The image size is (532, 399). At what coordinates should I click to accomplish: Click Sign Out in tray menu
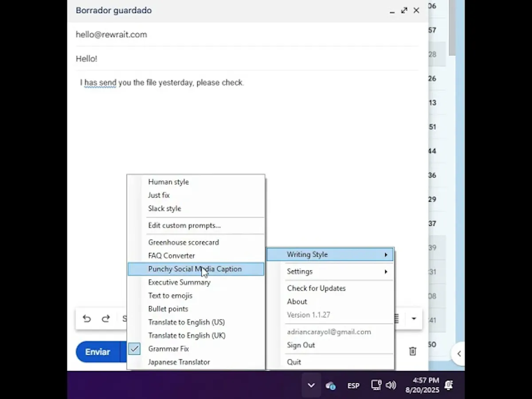[x=329, y=345]
